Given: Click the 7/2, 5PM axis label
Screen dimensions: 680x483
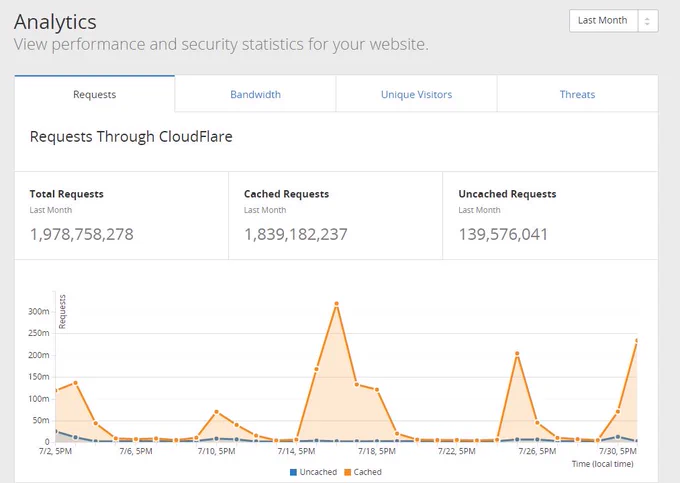Looking at the screenshot, I should (55, 451).
